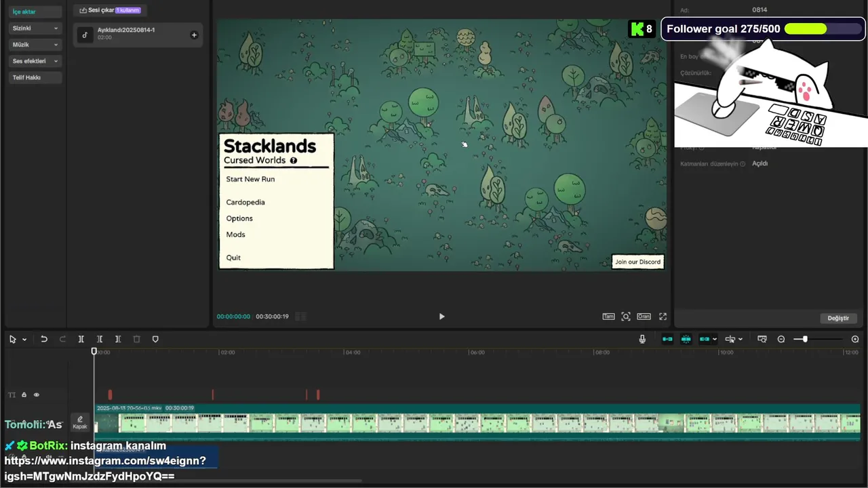Delete the left part at the playhead
The width and height of the screenshot is (868, 488).
pos(100,339)
